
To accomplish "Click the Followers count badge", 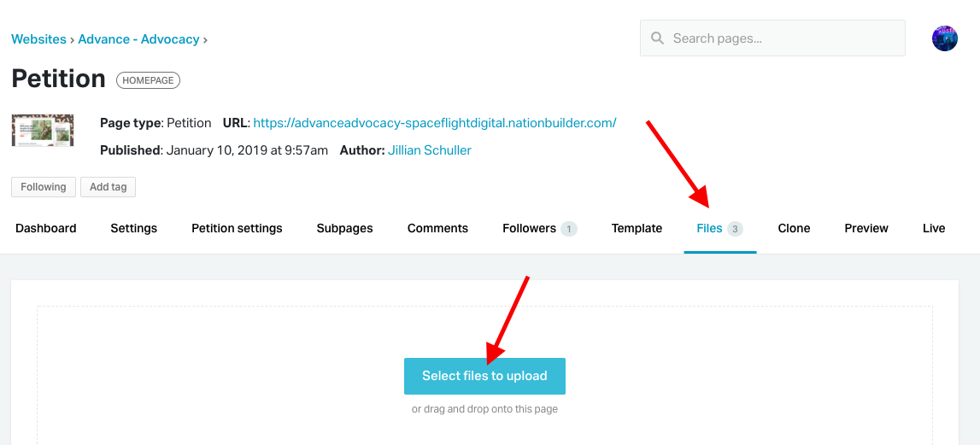I will (569, 229).
